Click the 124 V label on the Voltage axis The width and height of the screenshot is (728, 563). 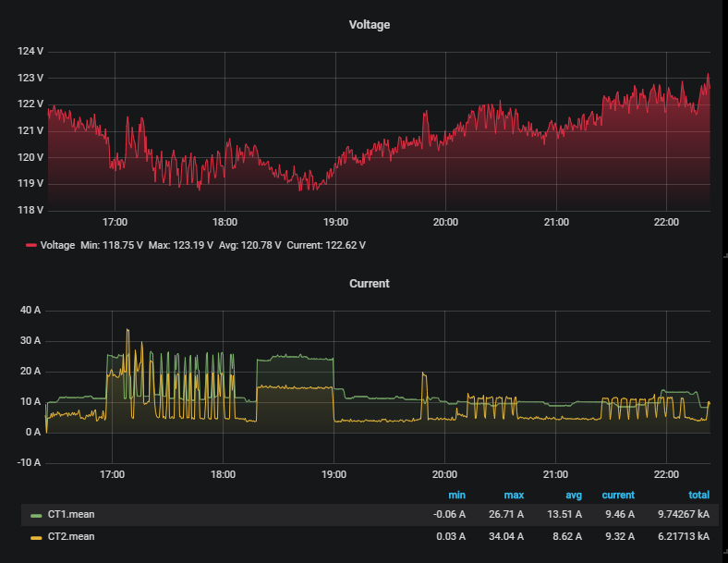click(x=30, y=52)
